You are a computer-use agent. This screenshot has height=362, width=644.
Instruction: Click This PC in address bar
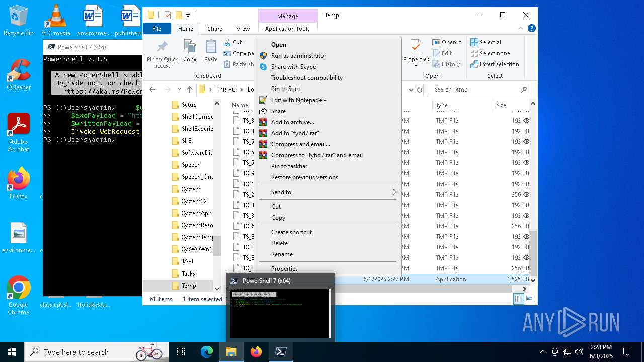click(225, 89)
